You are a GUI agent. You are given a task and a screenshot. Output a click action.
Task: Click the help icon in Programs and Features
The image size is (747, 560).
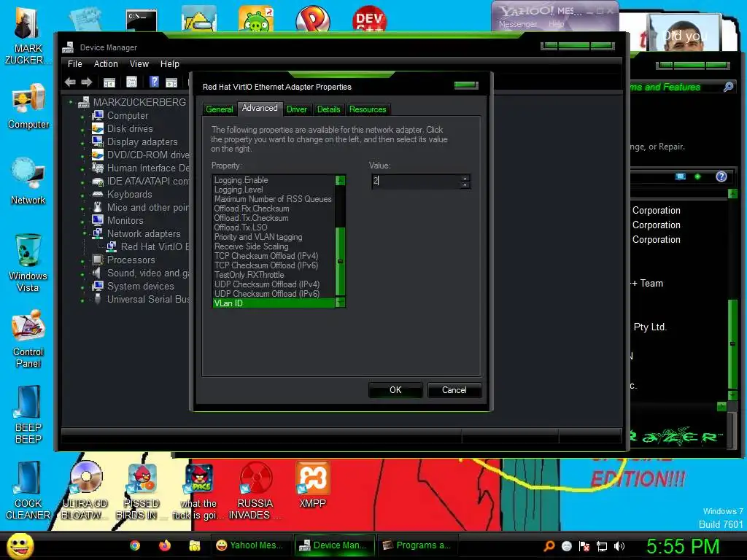pos(721,176)
